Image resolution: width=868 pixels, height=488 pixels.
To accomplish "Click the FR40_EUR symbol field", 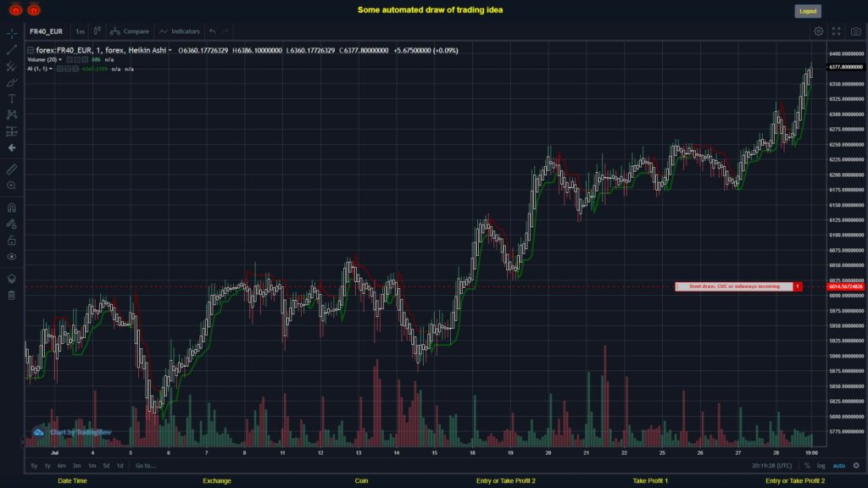I will [47, 31].
